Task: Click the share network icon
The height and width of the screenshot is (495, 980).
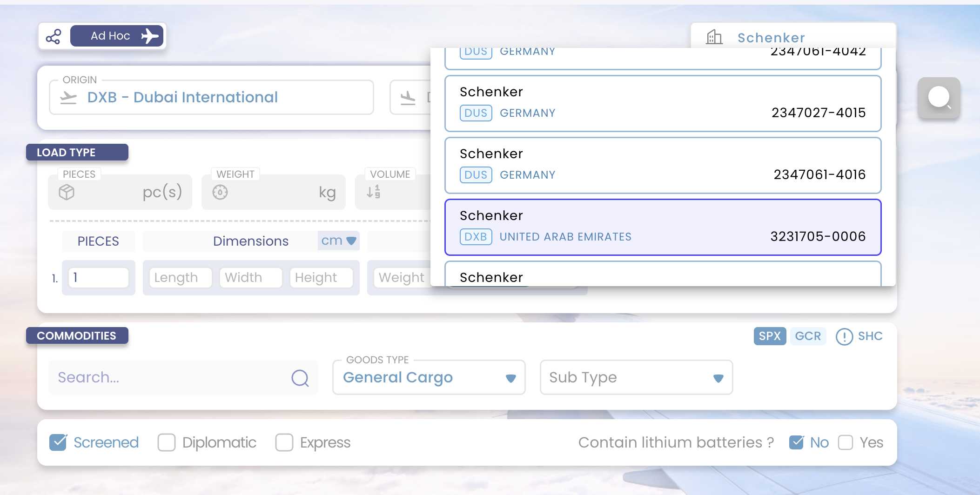Action: pos(54,36)
